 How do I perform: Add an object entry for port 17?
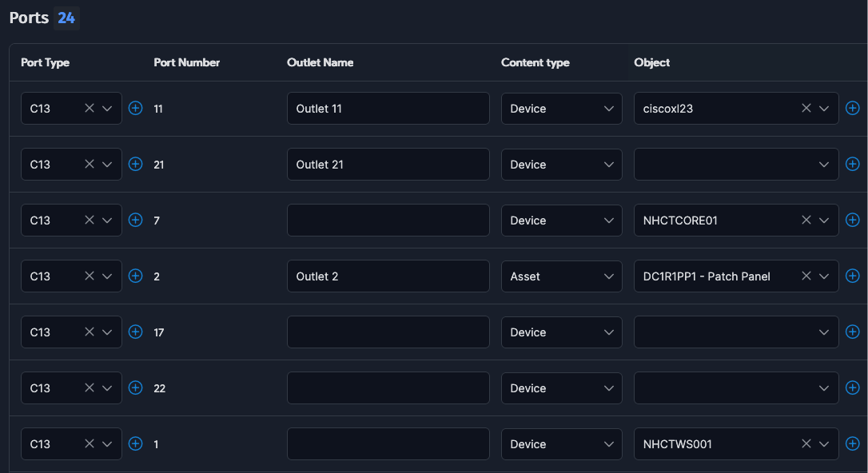pos(852,332)
